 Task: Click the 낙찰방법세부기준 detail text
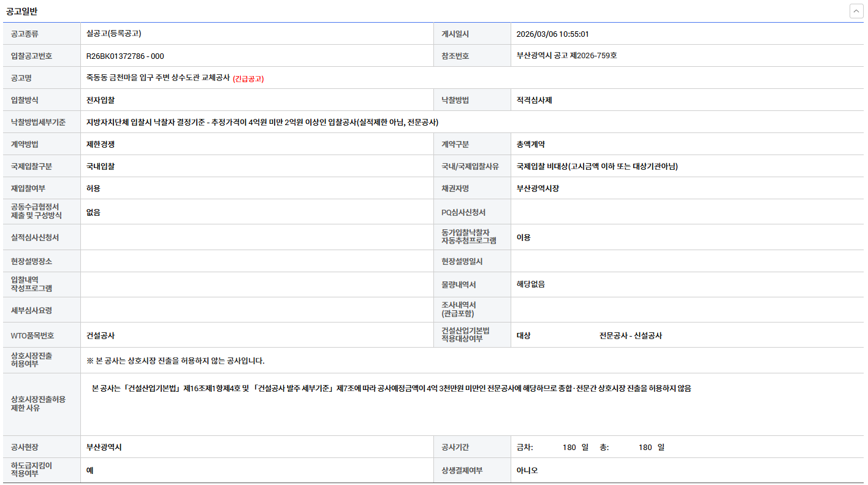(262, 122)
